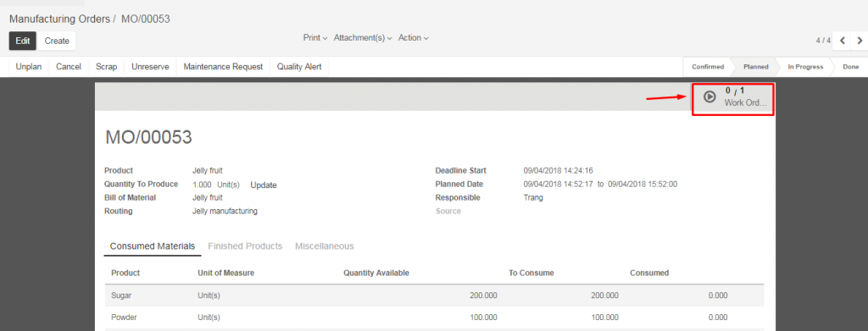Sort by To Consume column
This screenshot has width=868, height=331.
pos(531,273)
